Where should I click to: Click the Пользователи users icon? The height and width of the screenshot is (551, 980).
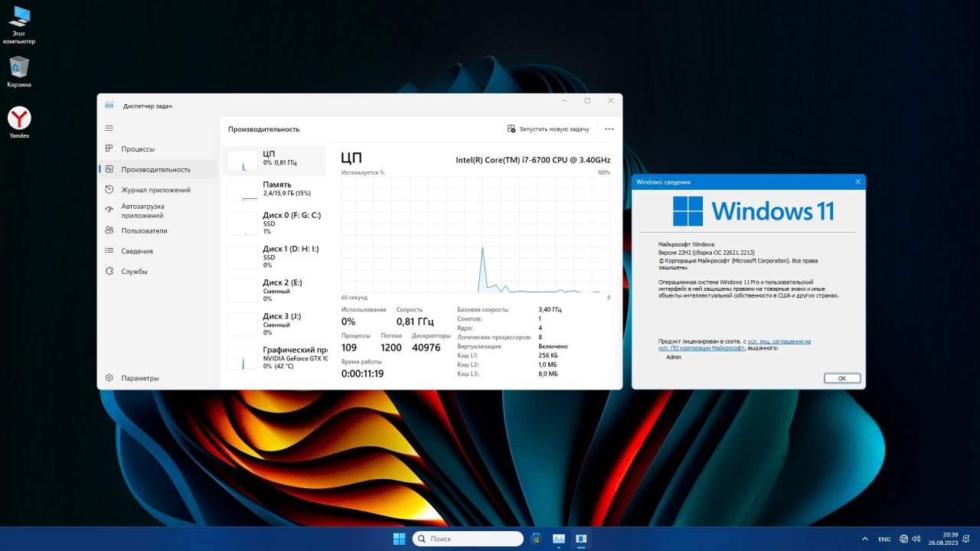(109, 230)
